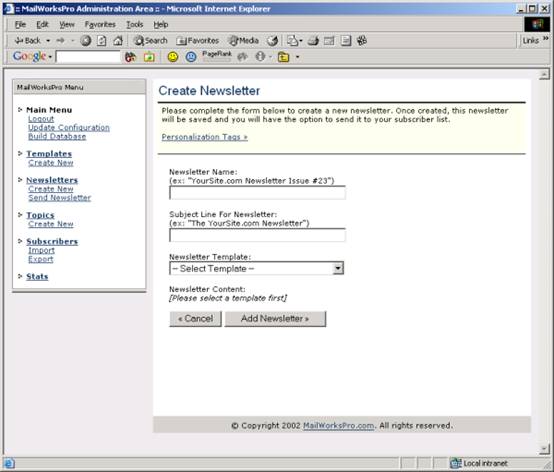The image size is (554, 472).
Task: Open the Newsletters section link
Action: click(x=52, y=180)
